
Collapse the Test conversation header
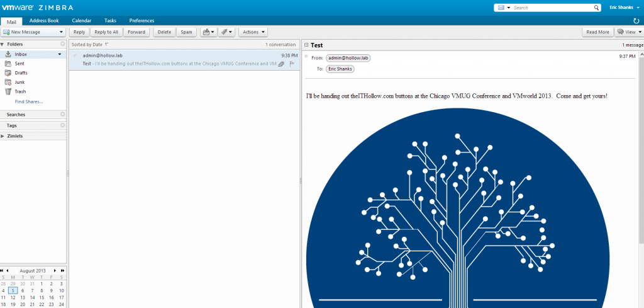tap(306, 45)
